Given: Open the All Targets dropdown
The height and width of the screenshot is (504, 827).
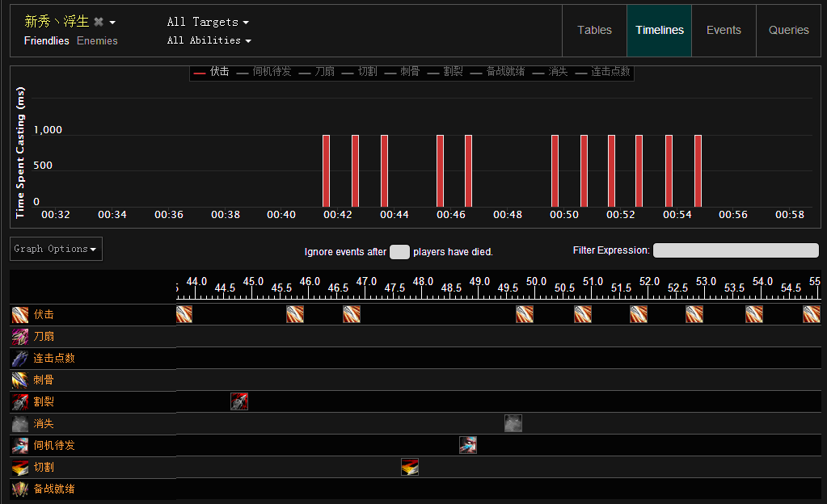Looking at the screenshot, I should tap(208, 23).
